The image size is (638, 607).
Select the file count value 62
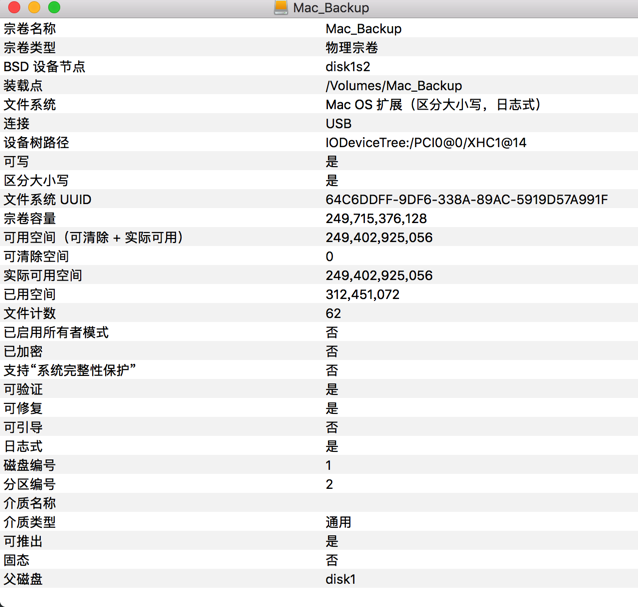click(333, 314)
